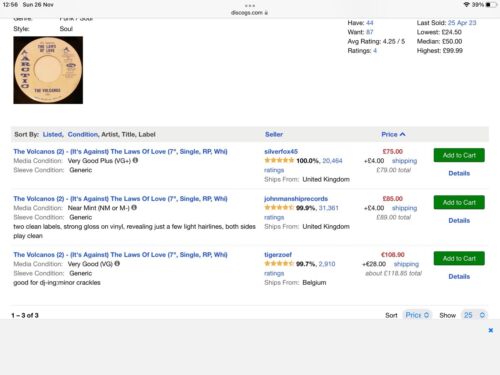Open the Show 25 items dropdown
The height and width of the screenshot is (375, 500).
pyautogui.click(x=474, y=315)
